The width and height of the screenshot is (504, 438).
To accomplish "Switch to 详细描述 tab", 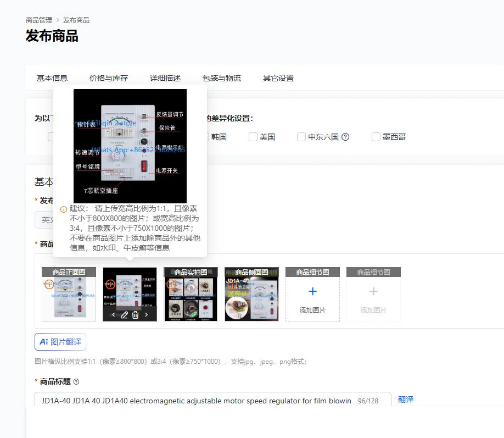I will click(165, 78).
